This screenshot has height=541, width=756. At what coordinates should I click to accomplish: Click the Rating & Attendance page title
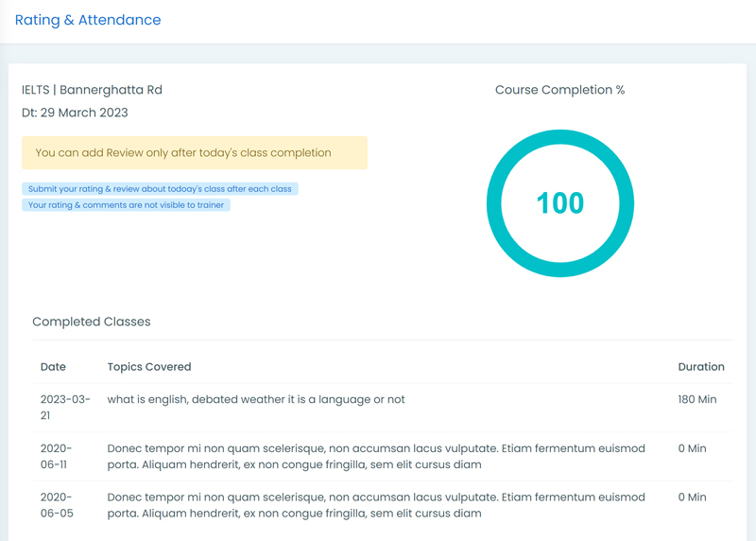[88, 20]
